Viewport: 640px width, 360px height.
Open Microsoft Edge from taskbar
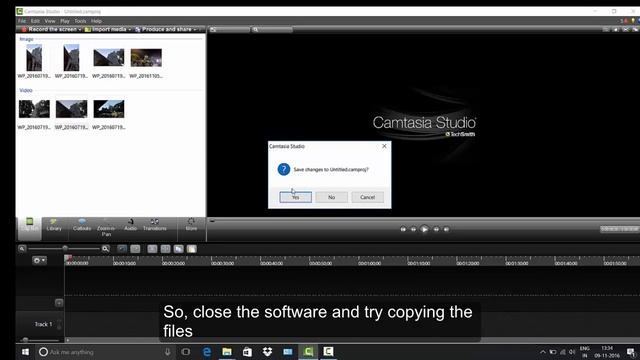207,351
